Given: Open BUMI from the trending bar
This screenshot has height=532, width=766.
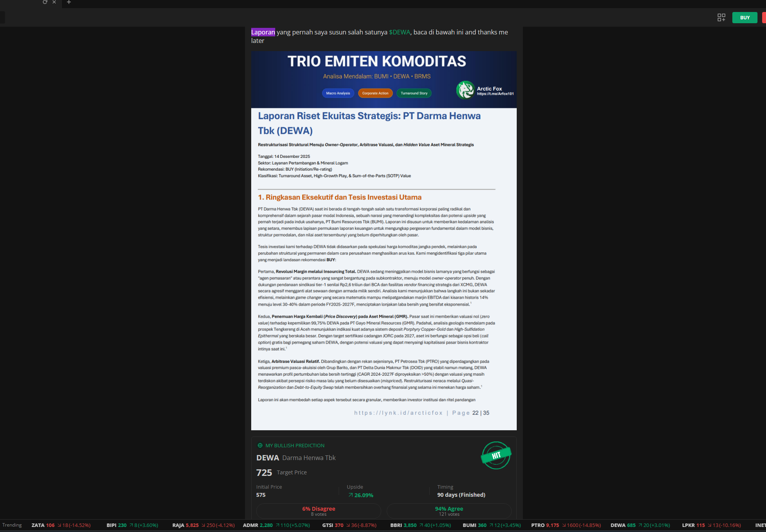Looking at the screenshot, I should tap(469, 525).
